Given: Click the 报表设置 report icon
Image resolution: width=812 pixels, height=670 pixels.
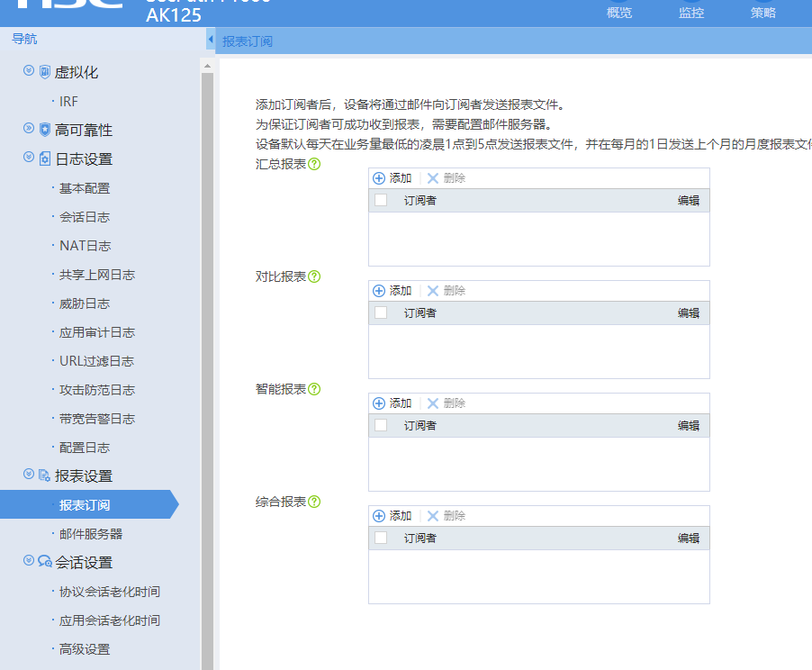Looking at the screenshot, I should pyautogui.click(x=45, y=475).
